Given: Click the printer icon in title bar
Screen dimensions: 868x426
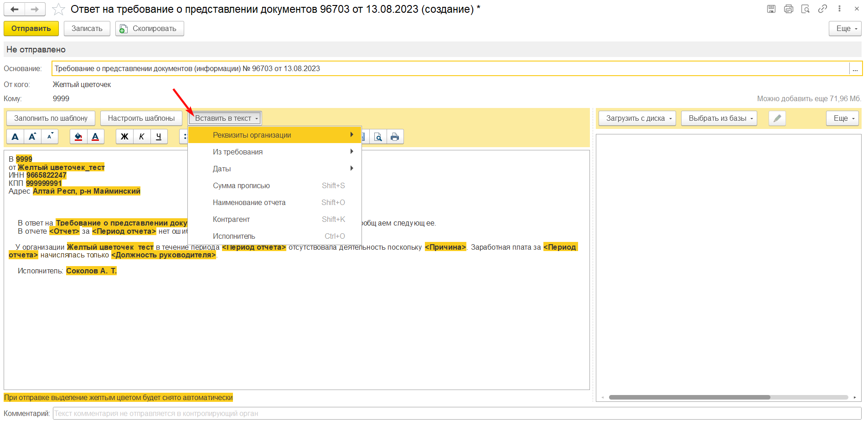Looking at the screenshot, I should pyautogui.click(x=789, y=9).
